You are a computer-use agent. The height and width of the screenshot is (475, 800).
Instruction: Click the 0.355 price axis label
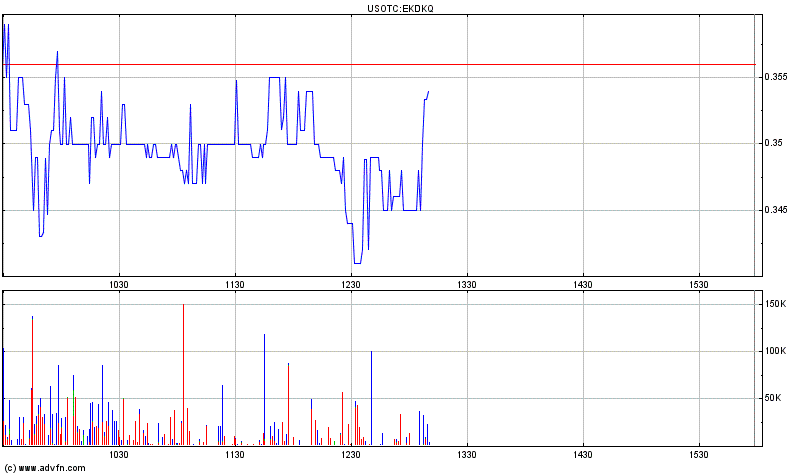click(x=776, y=77)
